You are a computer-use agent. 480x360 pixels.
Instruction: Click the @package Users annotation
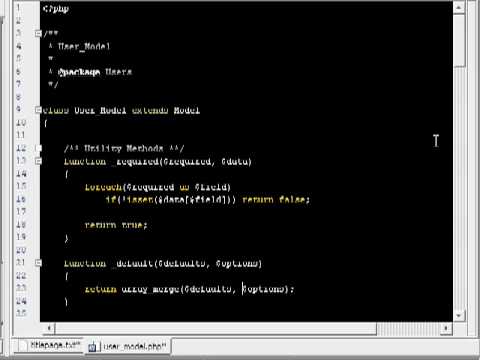[x=90, y=72]
